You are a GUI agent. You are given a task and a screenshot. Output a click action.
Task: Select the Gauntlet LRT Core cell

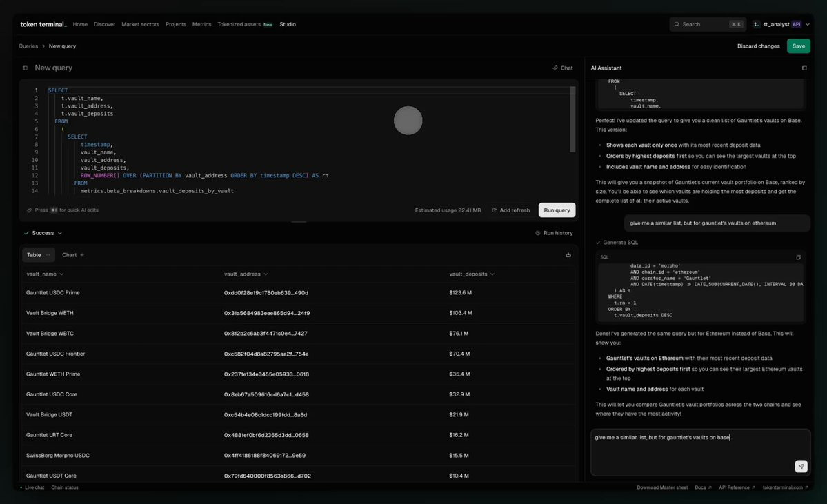pyautogui.click(x=49, y=435)
